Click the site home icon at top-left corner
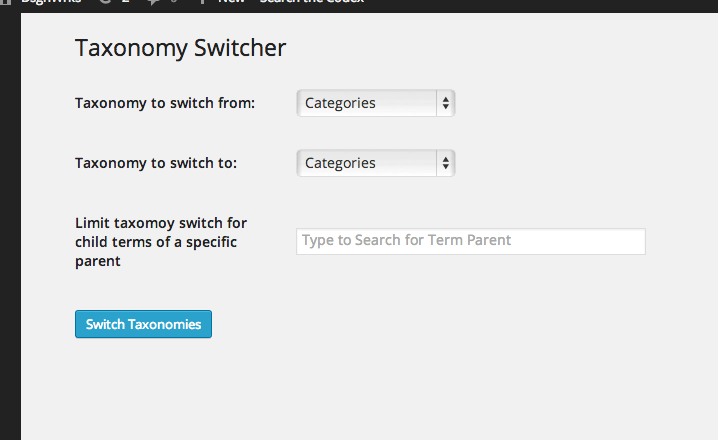718x440 pixels. tap(6, 2)
